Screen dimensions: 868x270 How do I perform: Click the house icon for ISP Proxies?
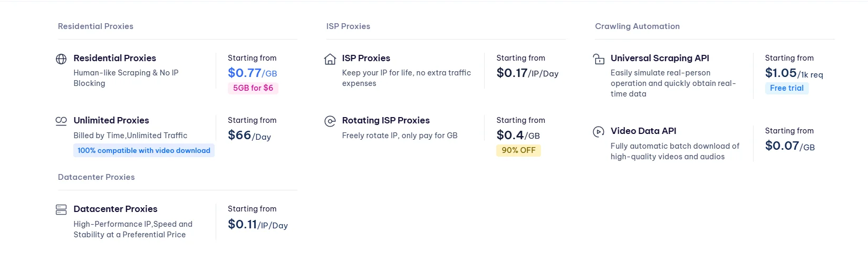coord(330,59)
